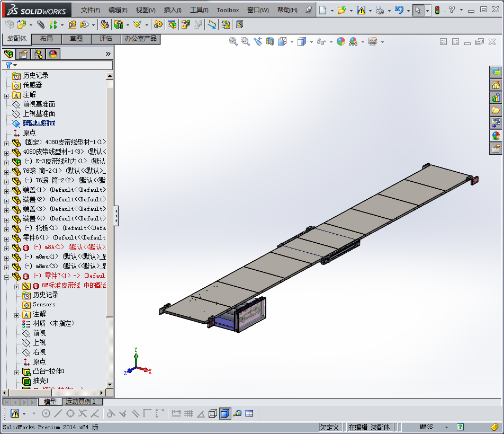The height and width of the screenshot is (434, 504).
Task: Open SolidWorks Resources home icon in task pane
Action: 496,85
